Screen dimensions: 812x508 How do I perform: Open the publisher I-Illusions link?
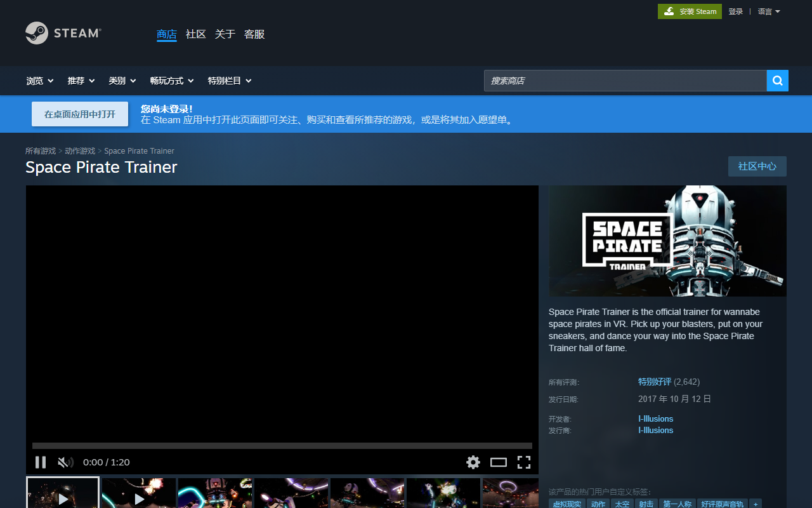[x=655, y=430]
